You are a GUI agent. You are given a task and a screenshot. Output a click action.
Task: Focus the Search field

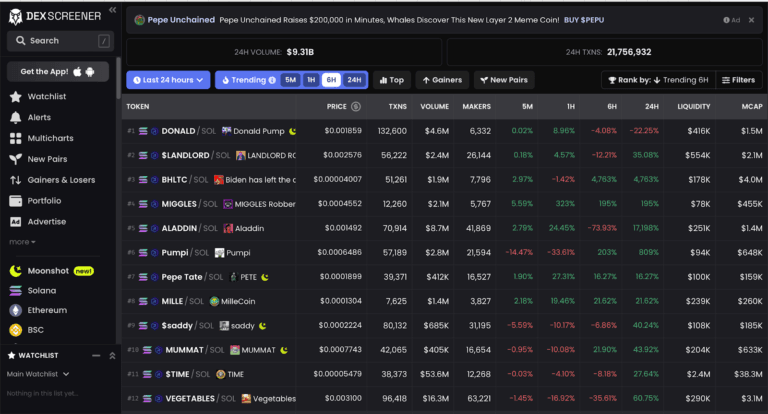[x=60, y=41]
